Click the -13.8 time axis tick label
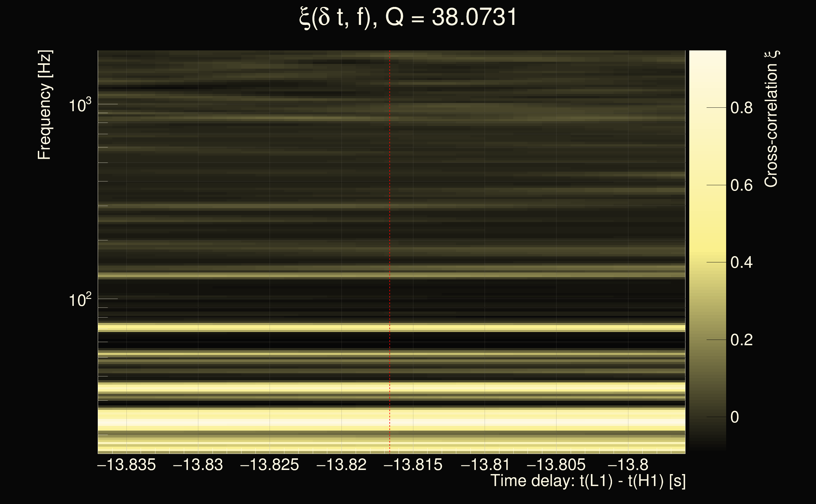Image resolution: width=816 pixels, height=504 pixels. [x=628, y=465]
